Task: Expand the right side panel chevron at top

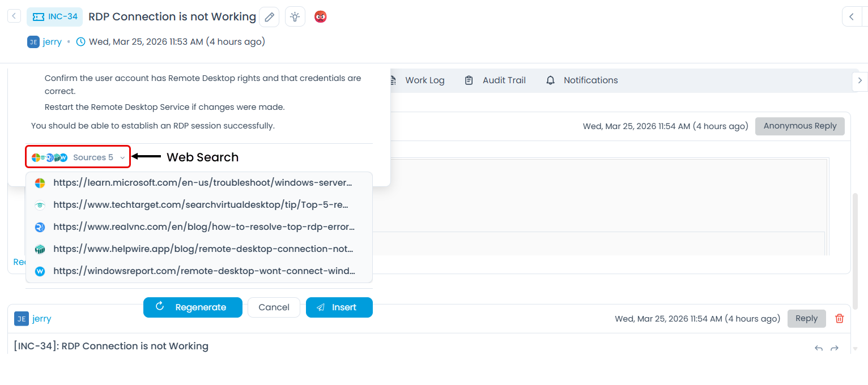Action: tap(852, 17)
